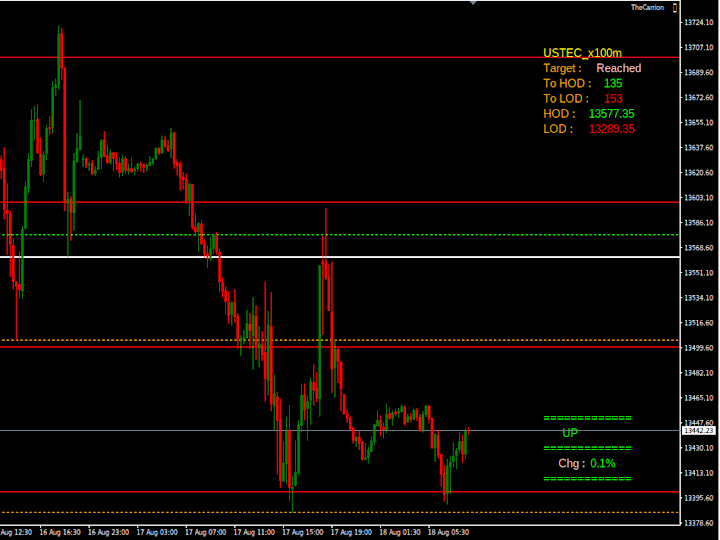Click the 16 Aug 16:30 time label
This screenshot has width=720, height=540.
point(60,532)
